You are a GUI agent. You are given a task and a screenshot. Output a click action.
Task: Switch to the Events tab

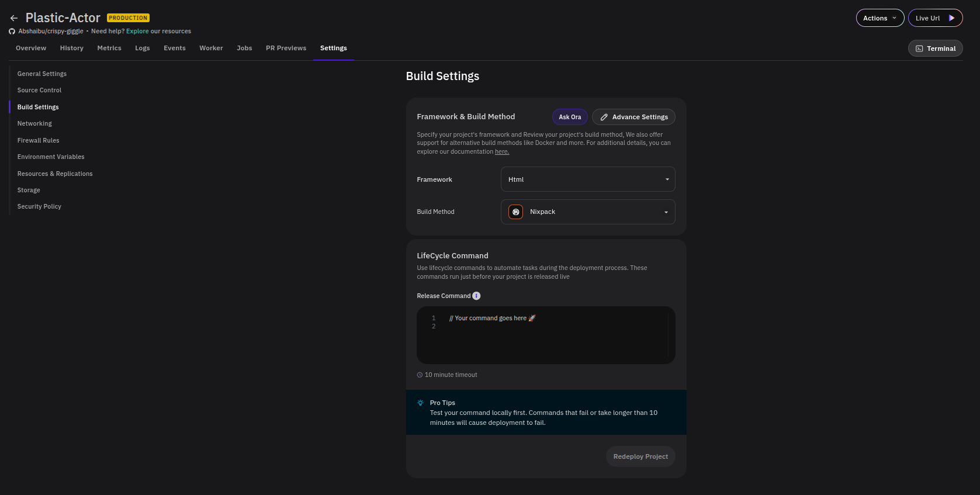[175, 48]
